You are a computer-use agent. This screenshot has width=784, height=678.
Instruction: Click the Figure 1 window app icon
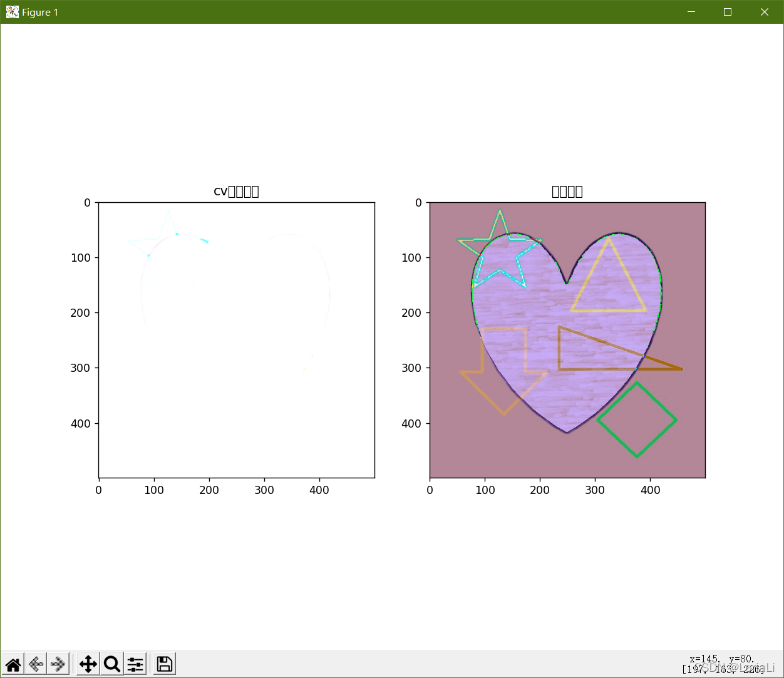coord(12,12)
